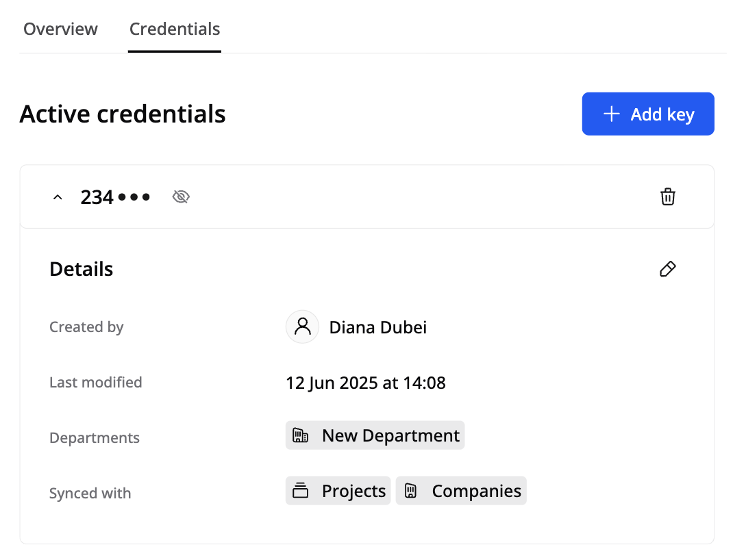Click the Details section heading
This screenshot has height=560, width=733.
[x=81, y=269]
